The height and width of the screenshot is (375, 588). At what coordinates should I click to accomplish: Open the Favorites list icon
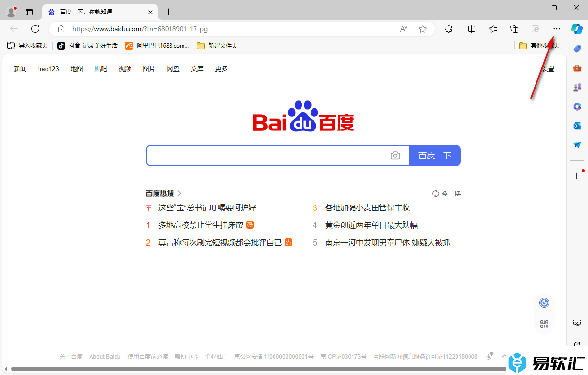pos(493,29)
